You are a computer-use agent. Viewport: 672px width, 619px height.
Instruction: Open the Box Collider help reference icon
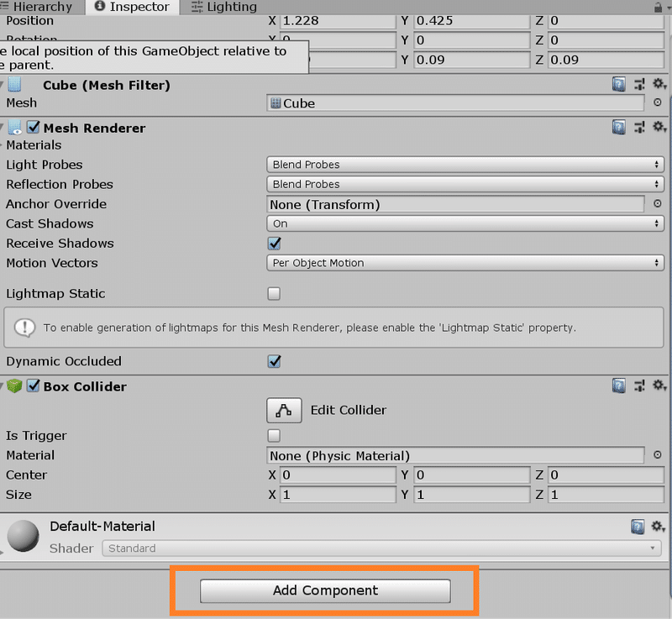(x=618, y=386)
